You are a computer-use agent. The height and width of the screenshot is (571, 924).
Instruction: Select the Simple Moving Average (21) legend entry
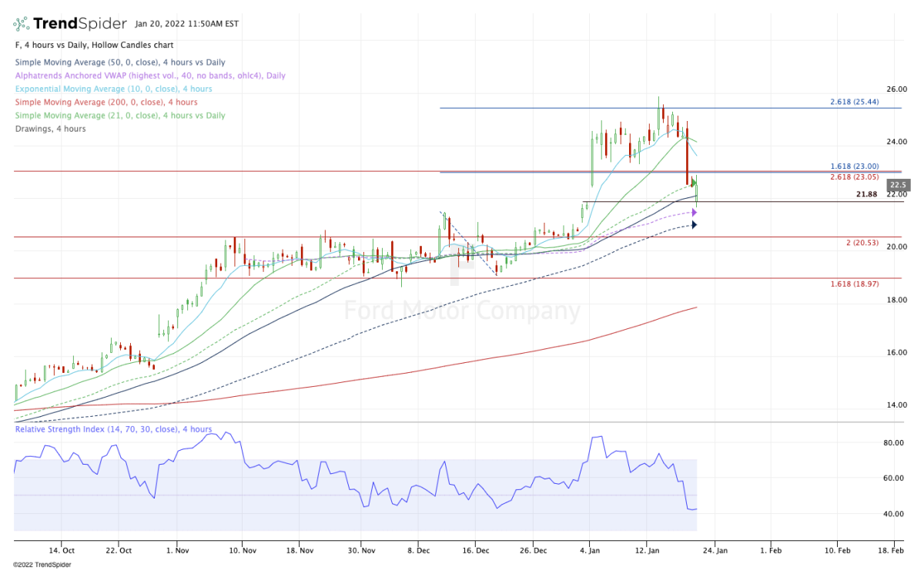click(120, 116)
